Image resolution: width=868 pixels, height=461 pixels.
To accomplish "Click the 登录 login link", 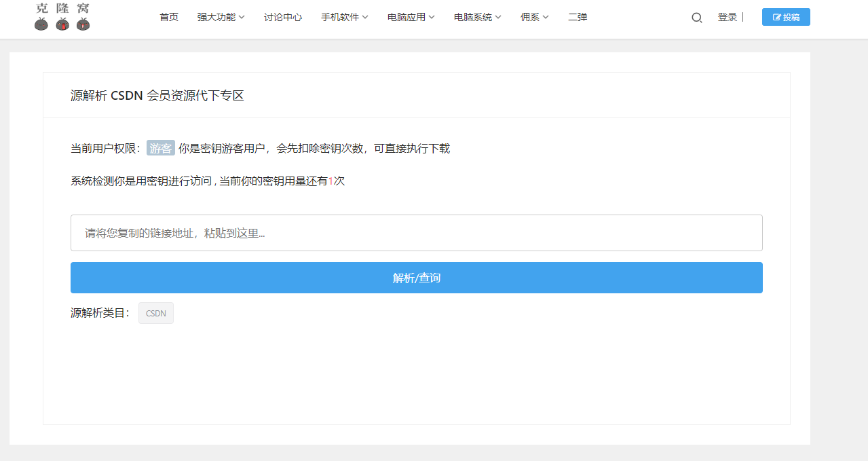I will click(x=728, y=17).
